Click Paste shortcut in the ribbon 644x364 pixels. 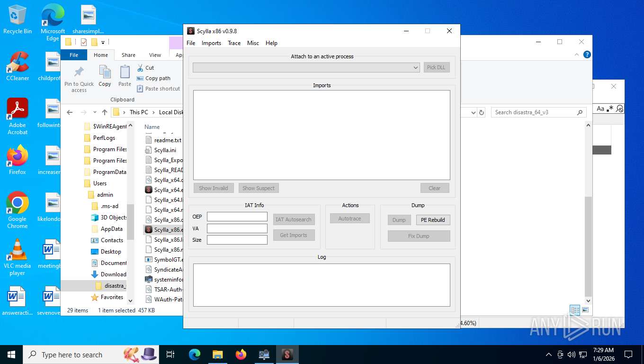(x=158, y=89)
